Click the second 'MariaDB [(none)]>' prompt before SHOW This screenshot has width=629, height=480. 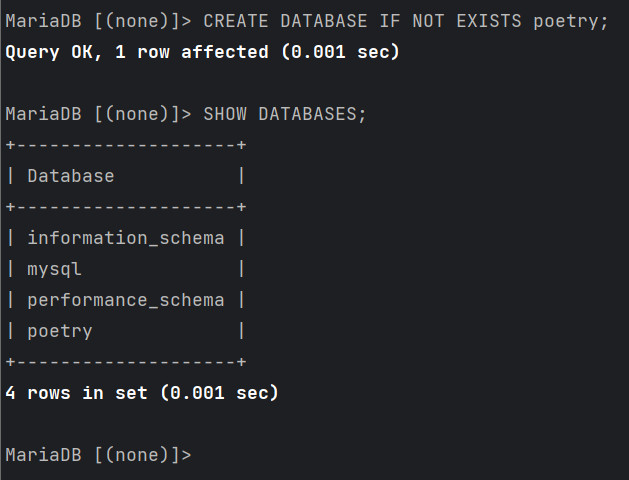click(98, 114)
